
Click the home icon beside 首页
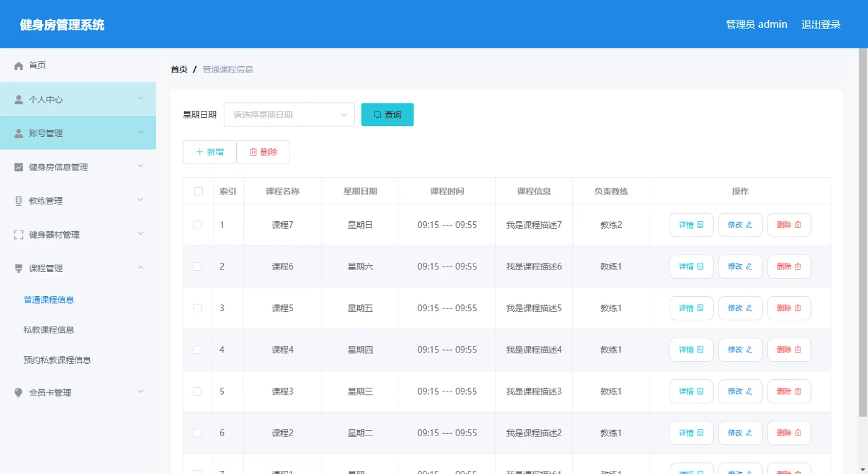tap(19, 66)
